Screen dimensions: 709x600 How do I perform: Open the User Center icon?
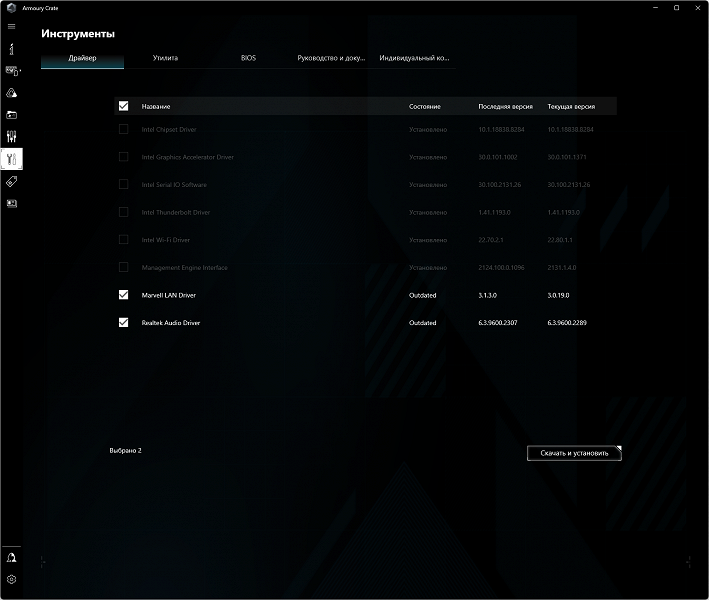11,557
